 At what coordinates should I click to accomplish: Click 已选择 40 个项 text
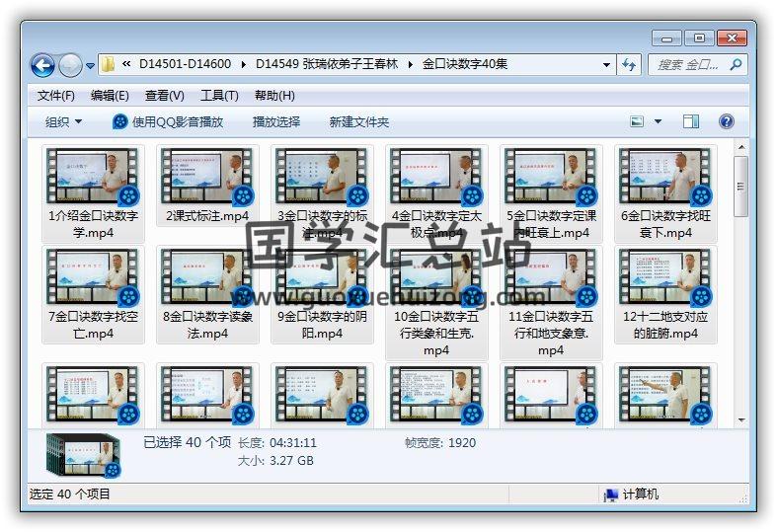point(187,442)
